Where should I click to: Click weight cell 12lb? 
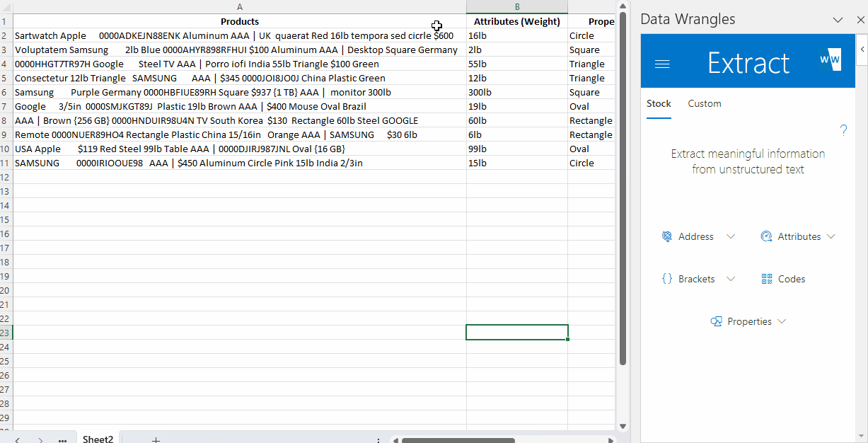[x=517, y=78]
